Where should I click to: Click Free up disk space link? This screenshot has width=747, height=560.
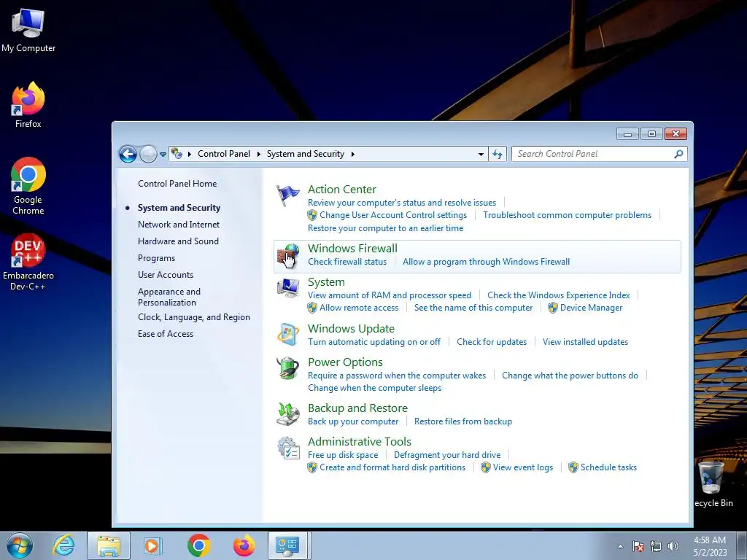pos(343,455)
